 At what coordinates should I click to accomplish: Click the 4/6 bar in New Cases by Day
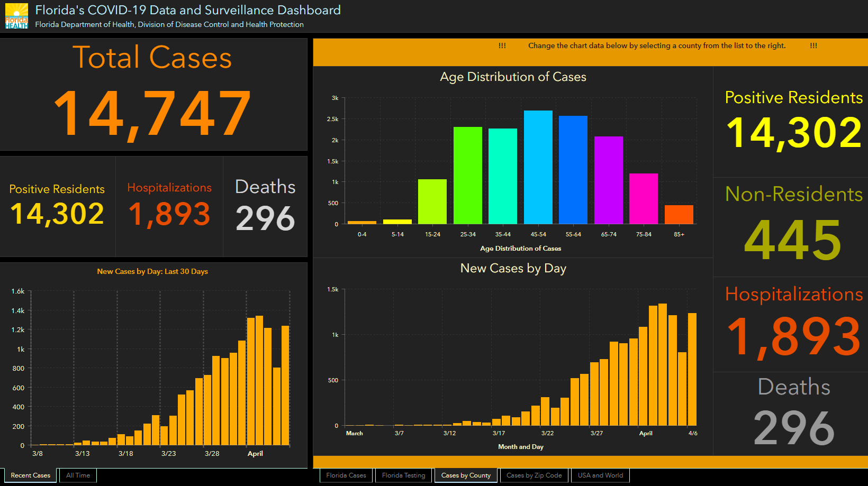tap(692, 369)
